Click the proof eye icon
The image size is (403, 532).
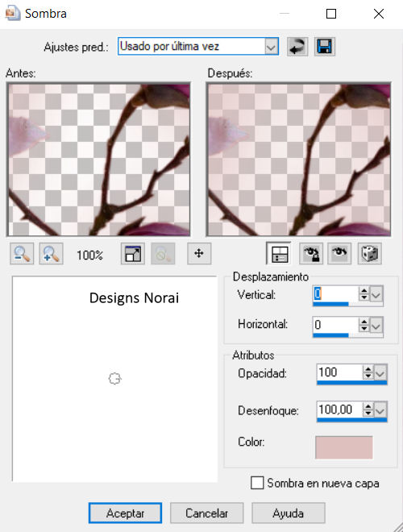[339, 253]
